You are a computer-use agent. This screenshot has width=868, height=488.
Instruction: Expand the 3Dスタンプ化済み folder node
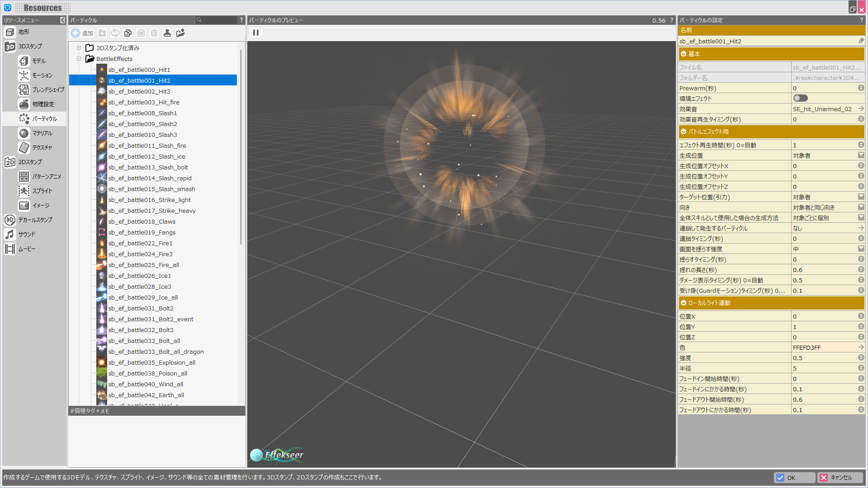point(79,48)
